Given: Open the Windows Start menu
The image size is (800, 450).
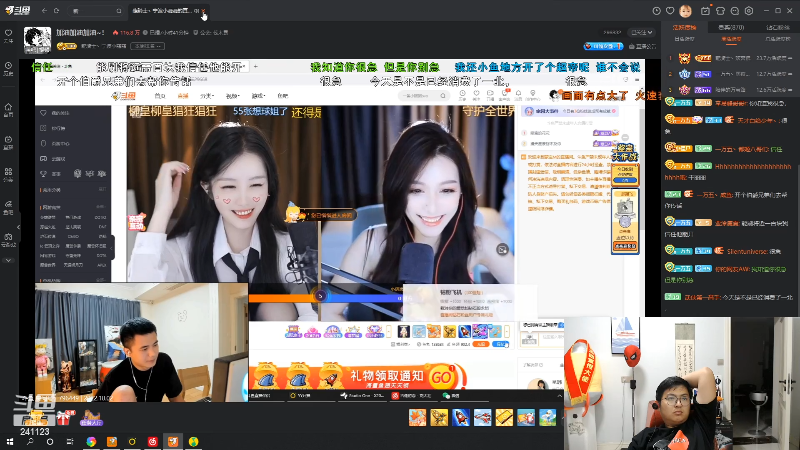Looking at the screenshot, I should tap(10, 442).
